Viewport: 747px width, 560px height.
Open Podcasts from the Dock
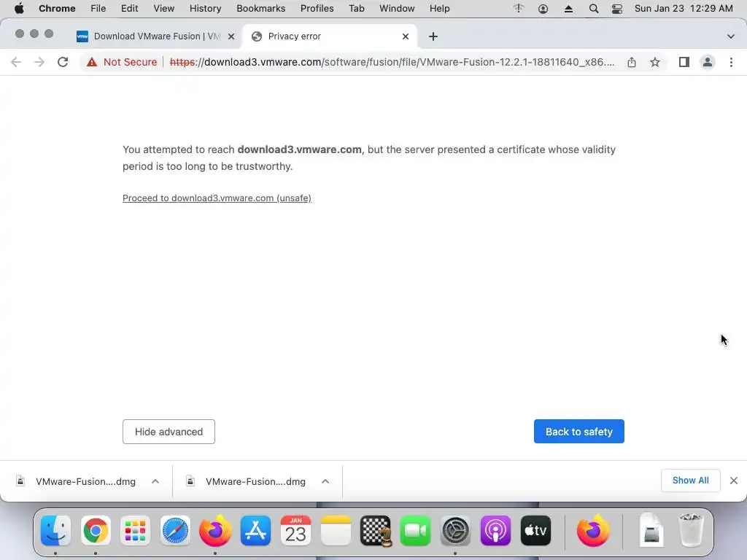[x=495, y=531]
